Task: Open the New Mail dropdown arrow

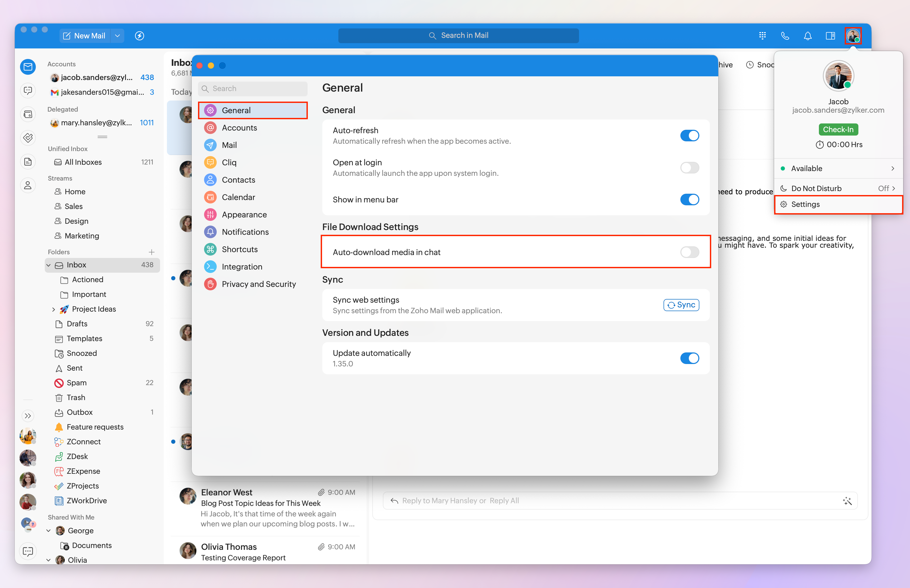Action: 117,36
